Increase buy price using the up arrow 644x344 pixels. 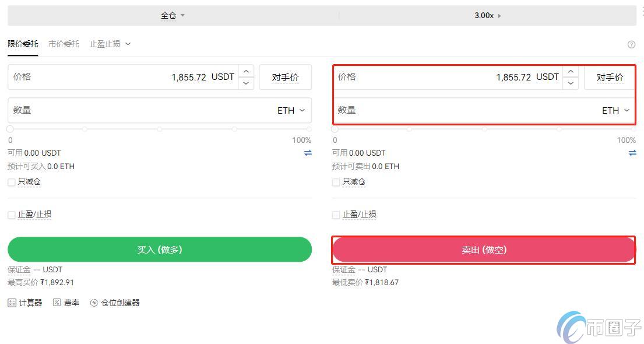[x=246, y=72]
